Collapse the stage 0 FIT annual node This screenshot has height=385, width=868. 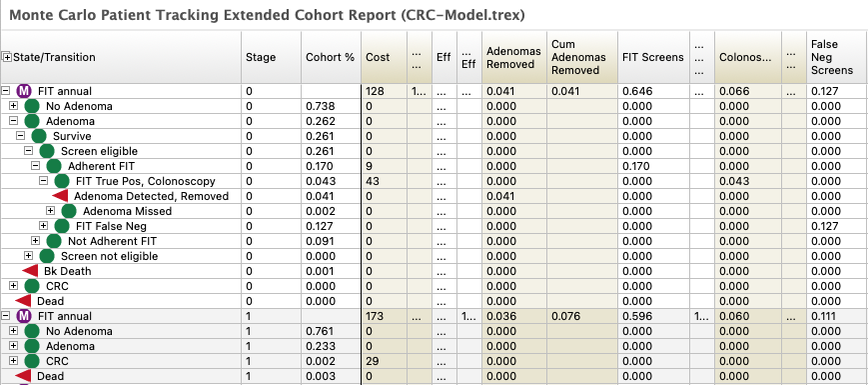coord(7,91)
